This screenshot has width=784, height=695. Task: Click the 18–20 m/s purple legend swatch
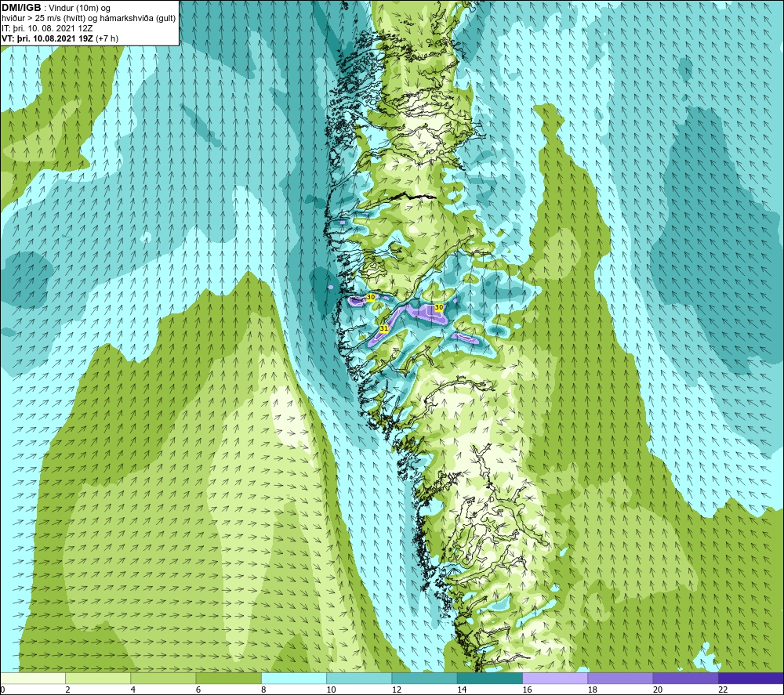click(620, 678)
